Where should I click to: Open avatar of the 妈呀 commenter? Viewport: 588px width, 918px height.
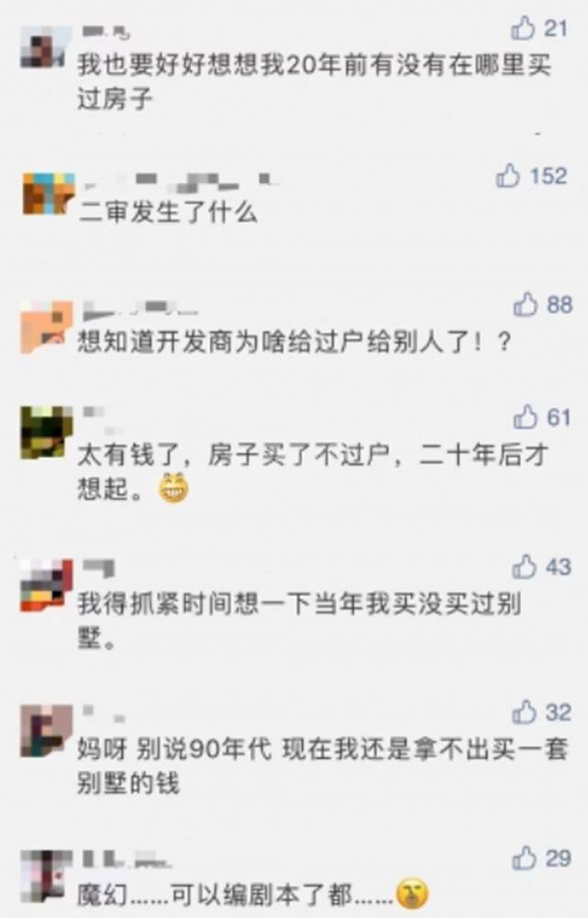click(x=46, y=731)
